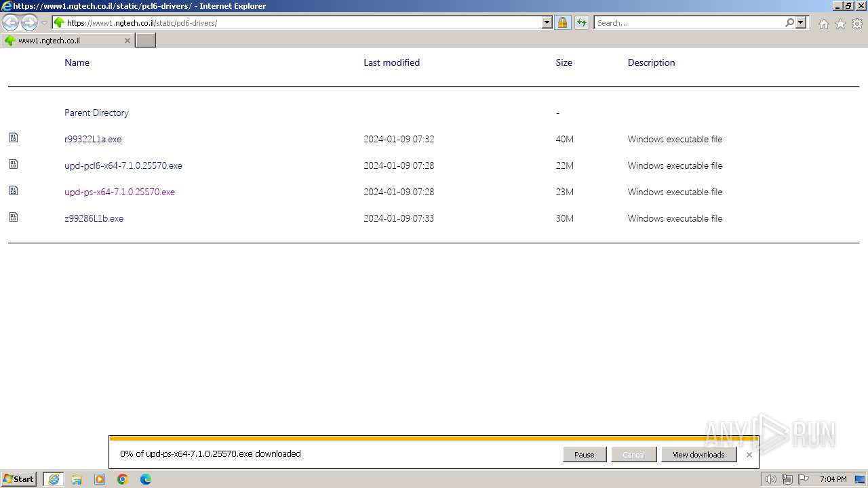Sort by Size column header
The height and width of the screenshot is (488, 868).
564,62
